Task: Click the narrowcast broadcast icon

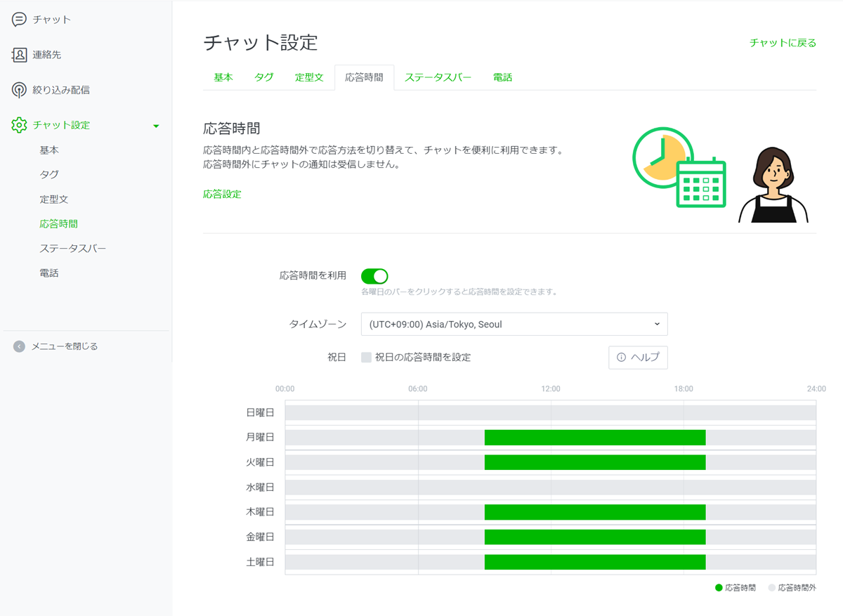Action: (x=19, y=90)
